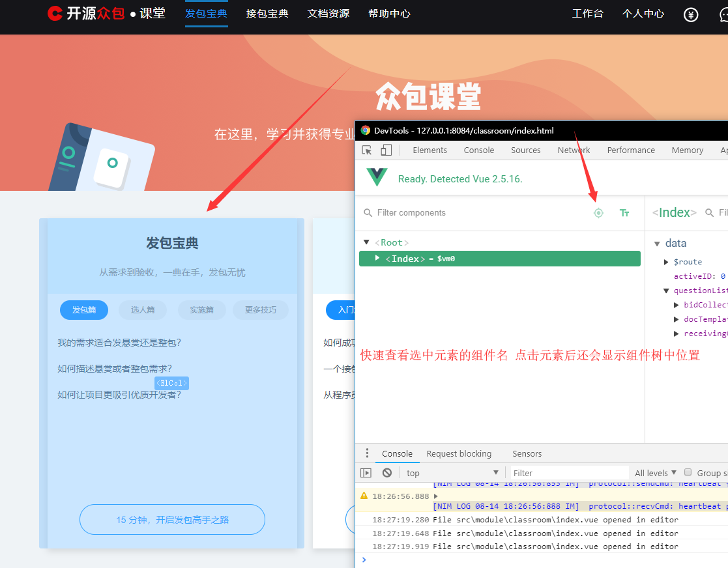Select the 发包篇 pill button

[84, 309]
